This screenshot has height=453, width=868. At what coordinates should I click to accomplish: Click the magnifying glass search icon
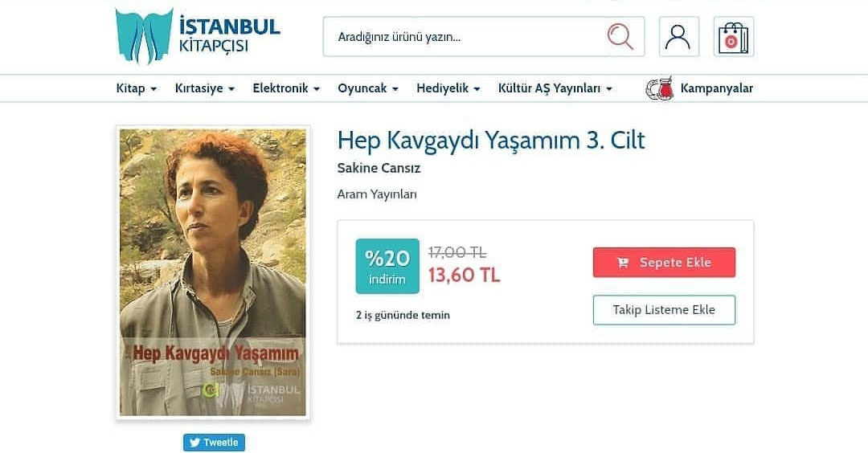click(x=620, y=37)
